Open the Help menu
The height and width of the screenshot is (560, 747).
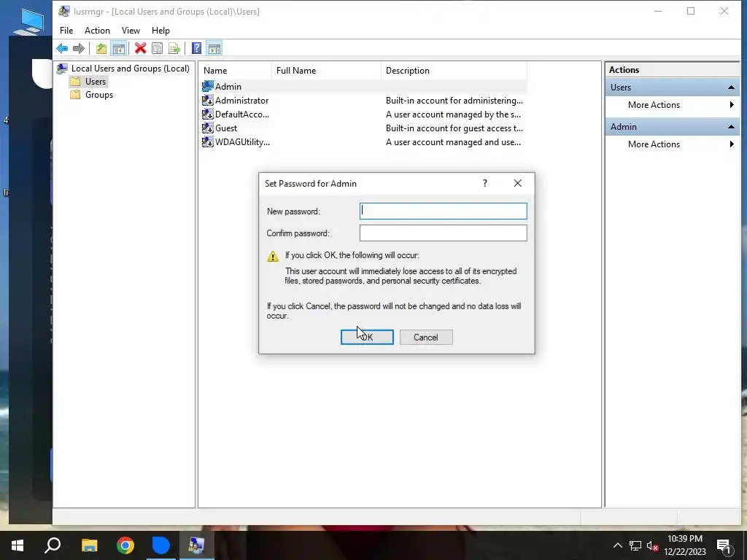pyautogui.click(x=160, y=31)
